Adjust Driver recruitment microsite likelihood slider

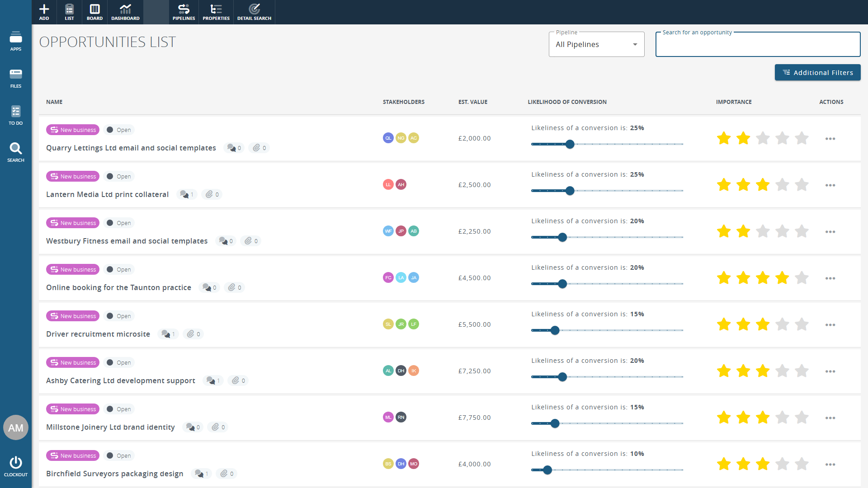tap(555, 330)
